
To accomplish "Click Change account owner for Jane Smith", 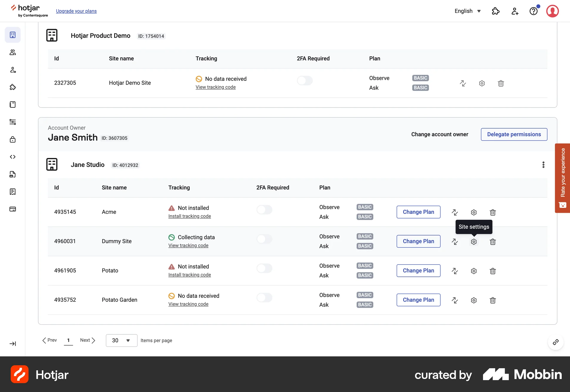I will coord(440,134).
